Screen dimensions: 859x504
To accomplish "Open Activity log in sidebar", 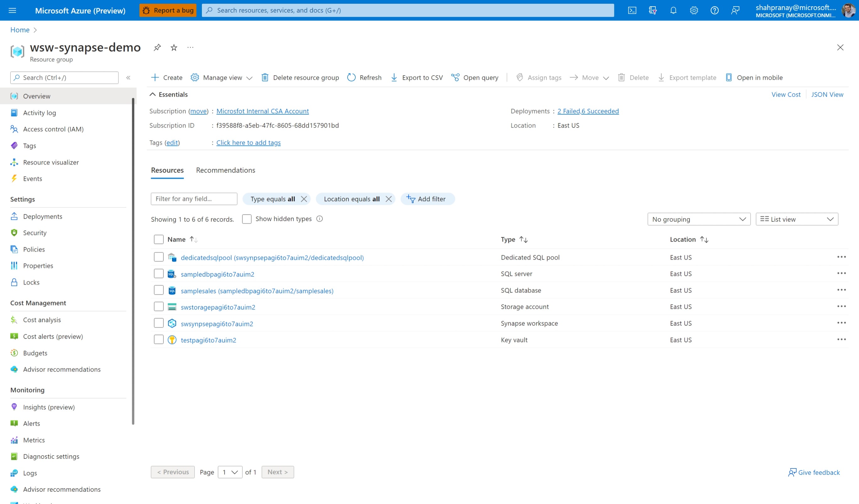I will click(39, 113).
